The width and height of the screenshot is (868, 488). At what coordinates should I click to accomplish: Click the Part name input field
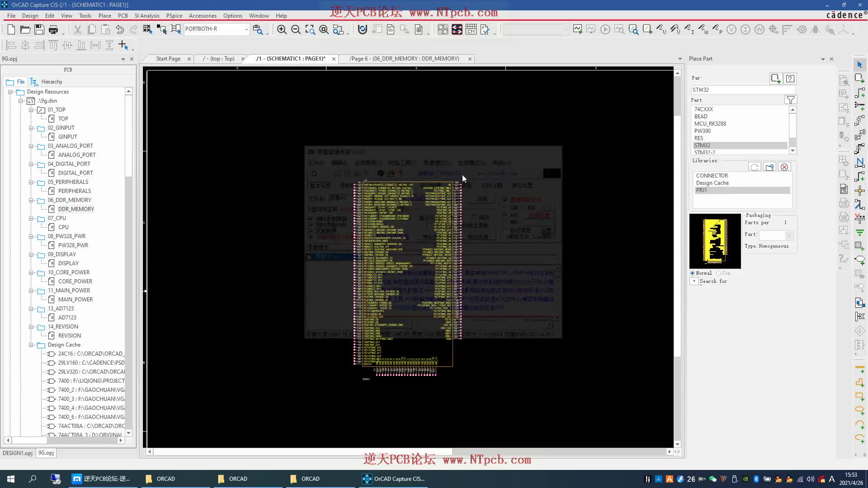pos(743,90)
